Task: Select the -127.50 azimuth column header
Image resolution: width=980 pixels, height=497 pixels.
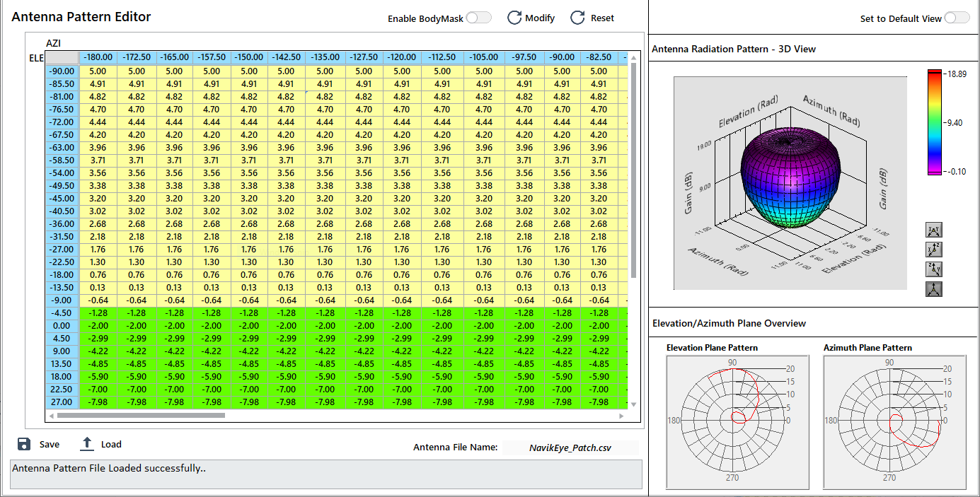Action: 364,57
